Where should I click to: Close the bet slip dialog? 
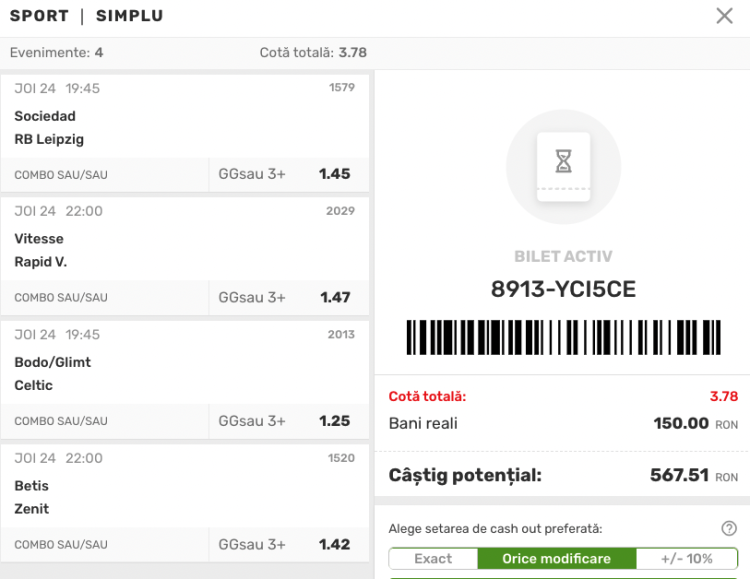(x=724, y=16)
